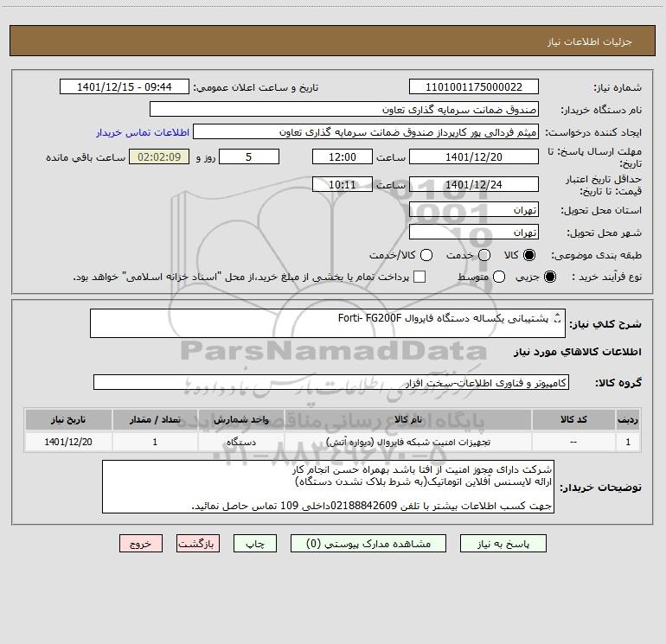Viewport: 666px width, 644px height.
Task: Click the item name تجهیزات امنیت شبکه فایروال cell
Action: [408, 442]
